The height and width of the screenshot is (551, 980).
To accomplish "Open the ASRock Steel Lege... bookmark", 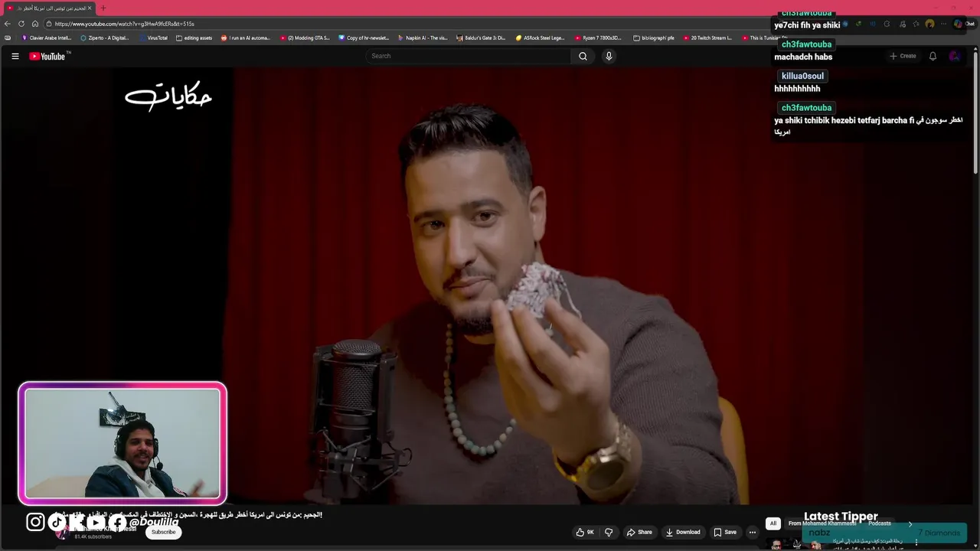I will click(x=540, y=37).
